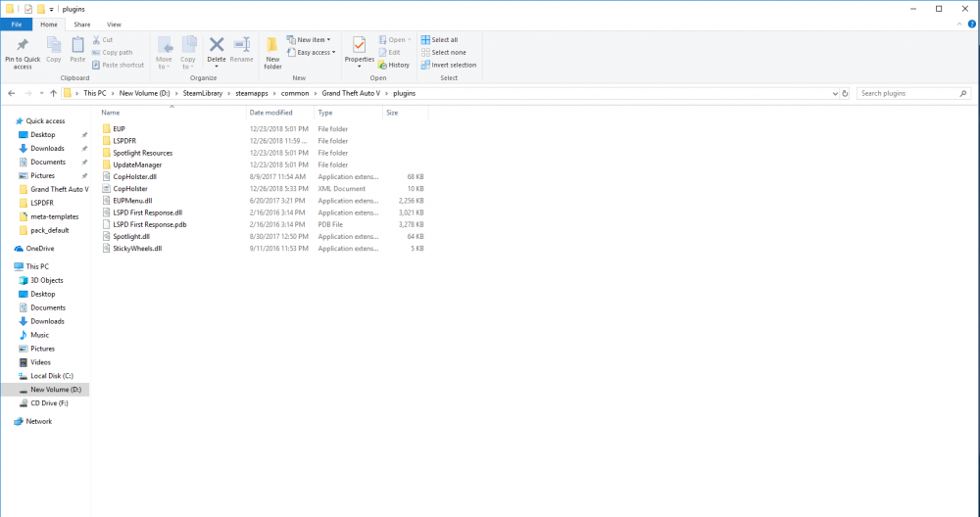
Task: Go back with the Back arrow
Action: [11, 93]
